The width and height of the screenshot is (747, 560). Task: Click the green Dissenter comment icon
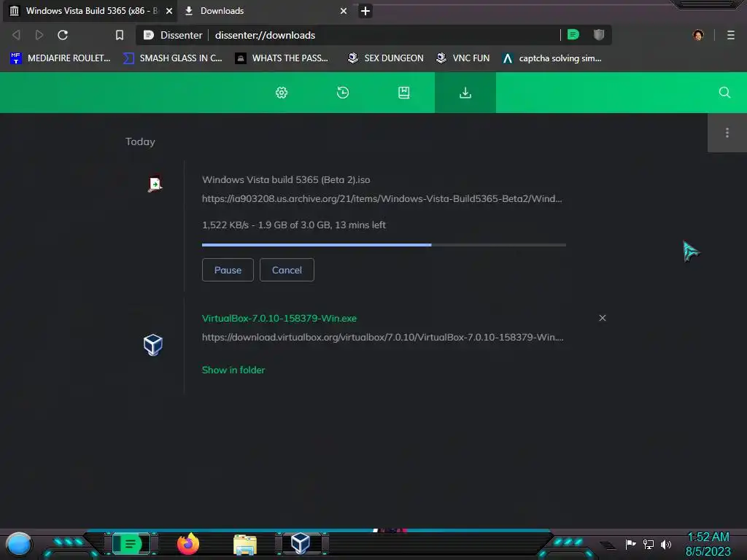573,35
